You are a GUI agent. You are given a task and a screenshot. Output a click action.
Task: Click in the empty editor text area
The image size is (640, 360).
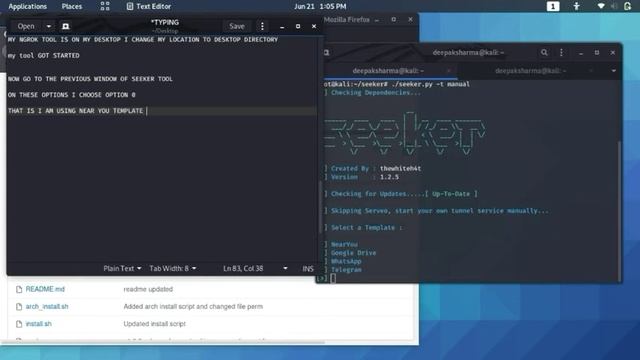(x=162, y=188)
